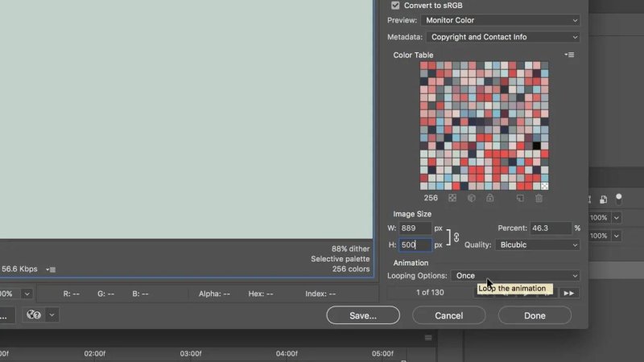Click the new color icon under Color Table

click(520, 198)
